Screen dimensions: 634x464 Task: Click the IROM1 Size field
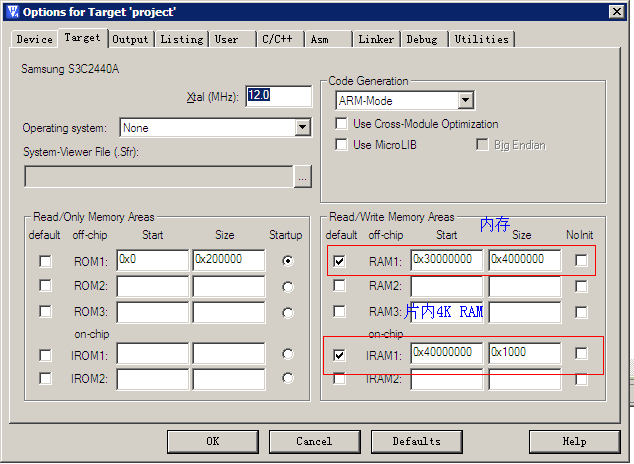(x=229, y=353)
